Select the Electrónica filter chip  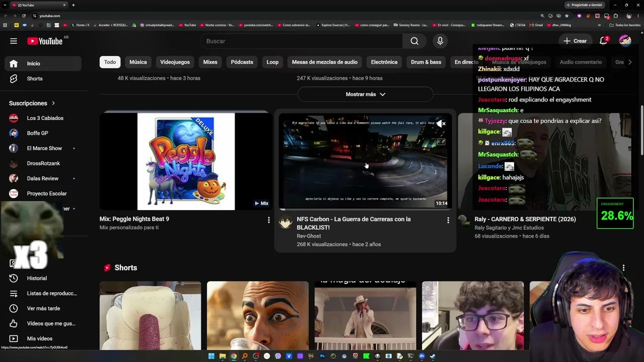click(x=384, y=62)
